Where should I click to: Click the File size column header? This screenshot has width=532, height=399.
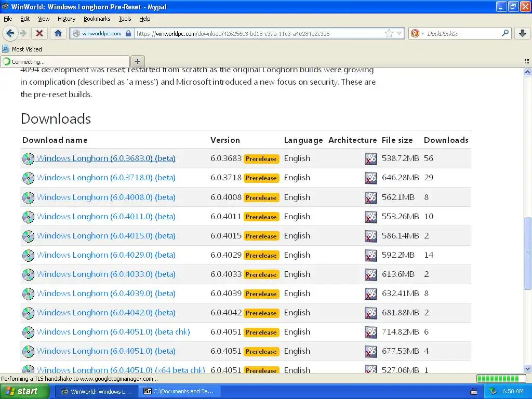tap(397, 140)
